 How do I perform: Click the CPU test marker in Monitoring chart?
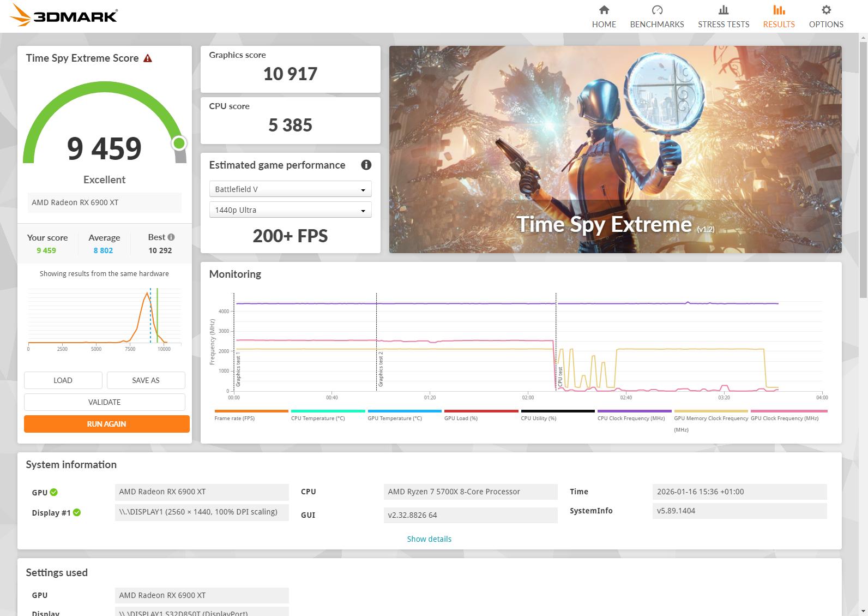(x=560, y=377)
